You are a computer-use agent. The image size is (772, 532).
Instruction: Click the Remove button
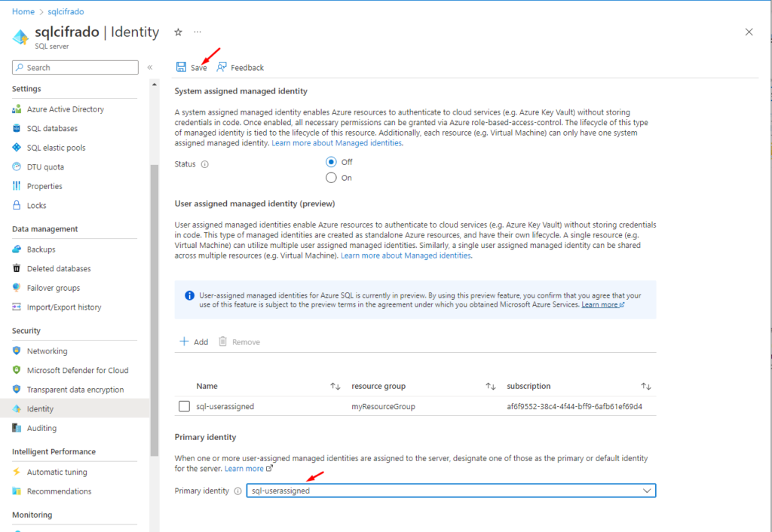tap(239, 341)
